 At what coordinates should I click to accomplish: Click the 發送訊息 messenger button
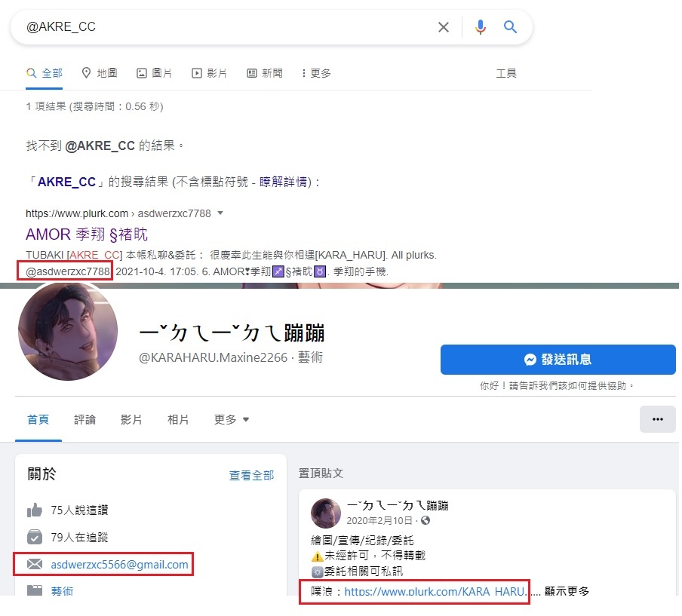coord(558,360)
